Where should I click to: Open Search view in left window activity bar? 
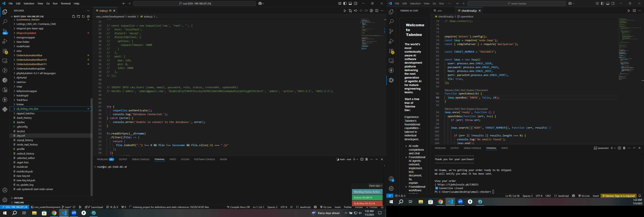coord(5,22)
